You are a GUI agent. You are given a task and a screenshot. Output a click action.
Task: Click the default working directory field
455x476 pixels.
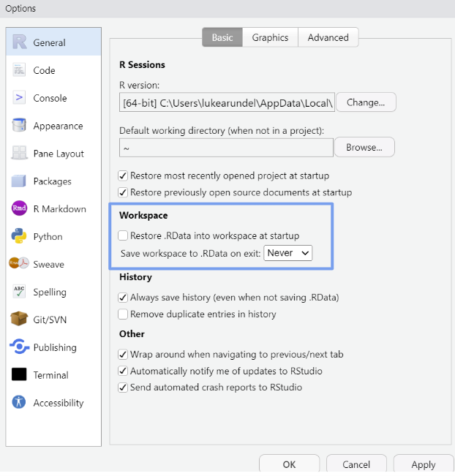(x=226, y=148)
